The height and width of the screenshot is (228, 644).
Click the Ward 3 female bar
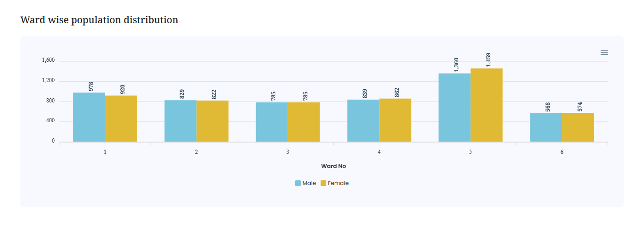tap(304, 122)
